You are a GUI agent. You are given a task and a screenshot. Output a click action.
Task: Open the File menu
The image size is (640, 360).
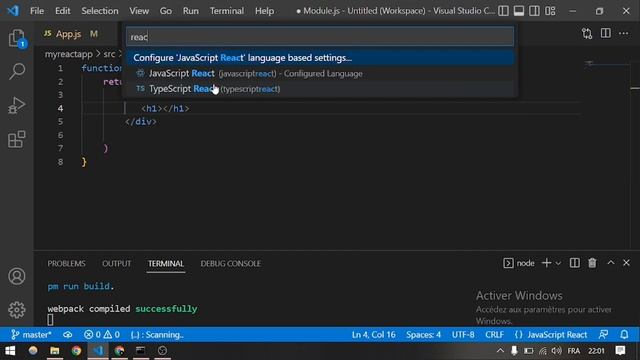pyautogui.click(x=37, y=11)
